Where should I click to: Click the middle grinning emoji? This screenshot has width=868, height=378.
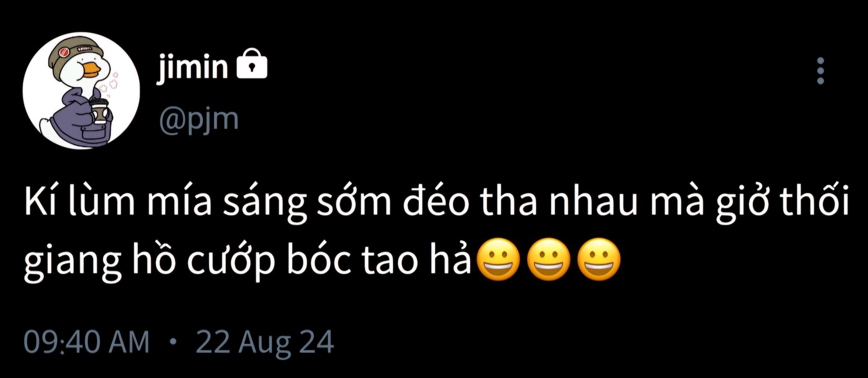[549, 260]
